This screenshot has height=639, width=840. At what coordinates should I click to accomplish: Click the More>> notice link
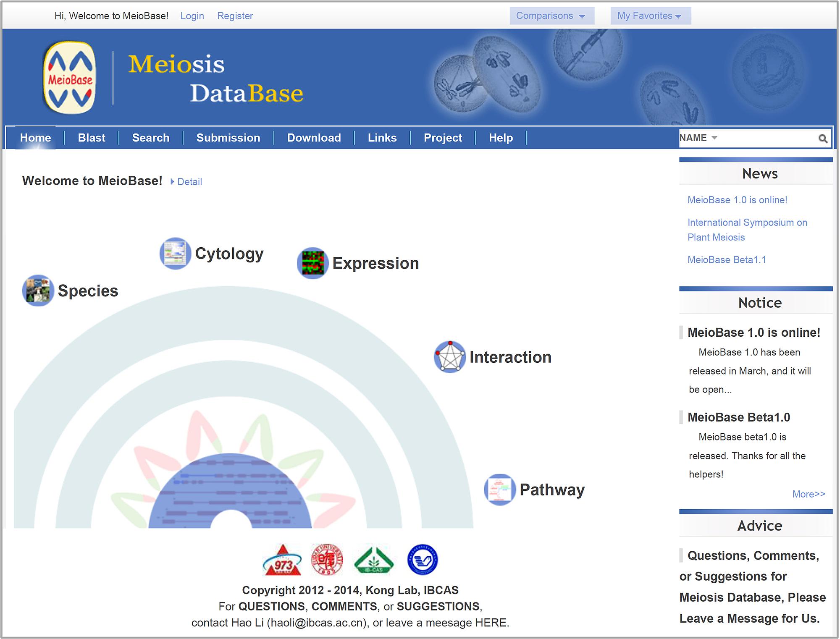(x=808, y=494)
